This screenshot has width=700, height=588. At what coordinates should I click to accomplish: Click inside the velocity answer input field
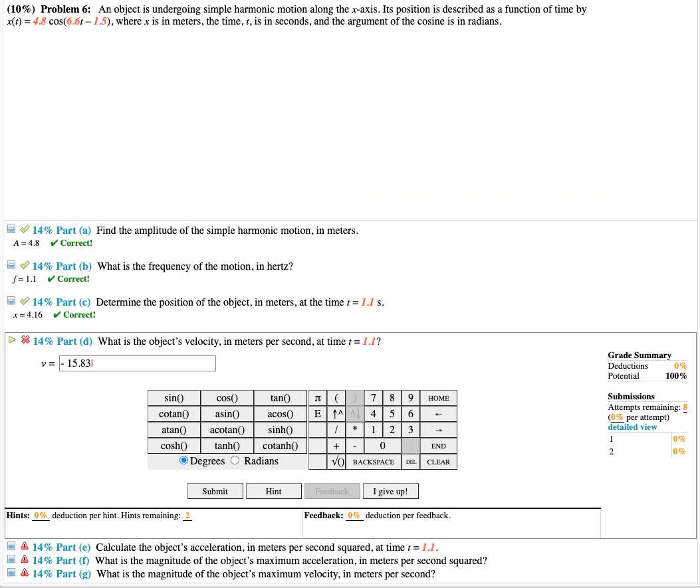tap(138, 363)
